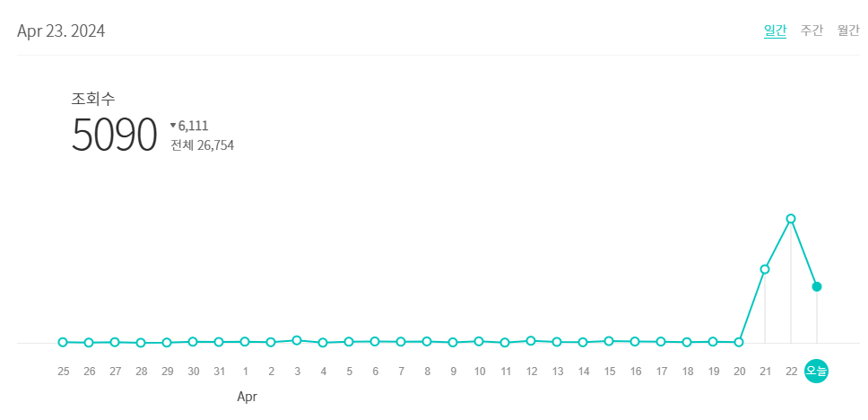
Task: Select the data point for day 20
Action: coord(739,343)
